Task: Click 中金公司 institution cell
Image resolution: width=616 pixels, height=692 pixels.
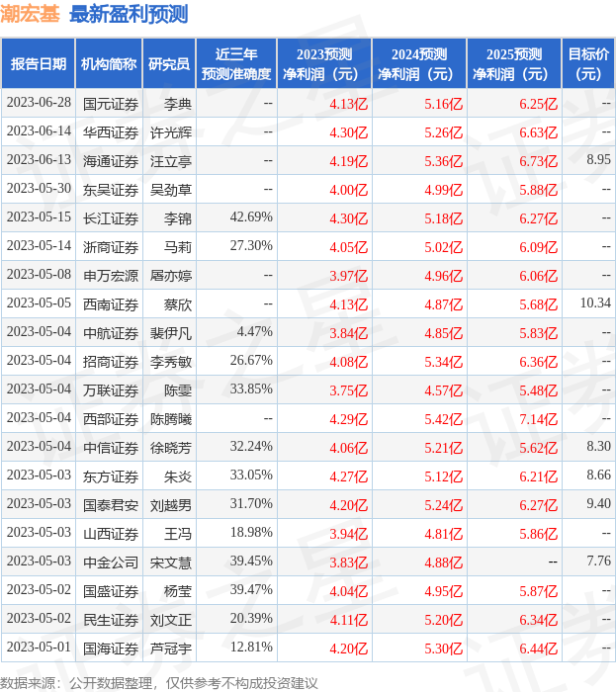Action: 111,562
